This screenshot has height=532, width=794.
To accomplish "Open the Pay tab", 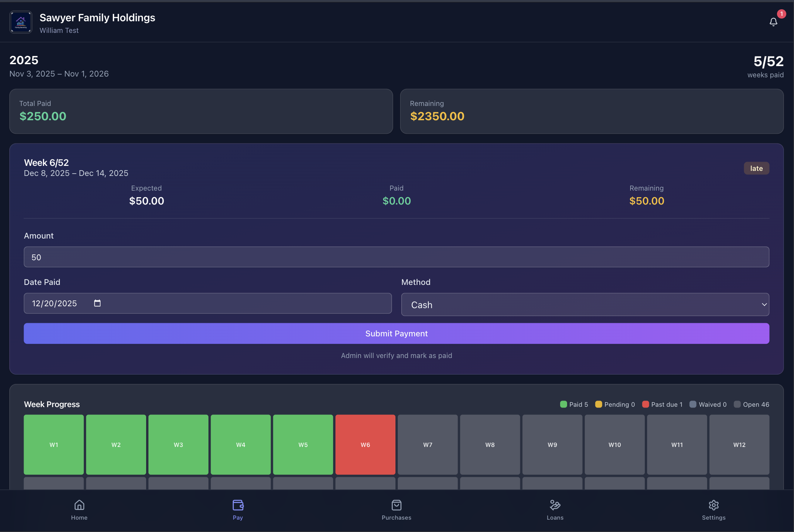I will [238, 510].
